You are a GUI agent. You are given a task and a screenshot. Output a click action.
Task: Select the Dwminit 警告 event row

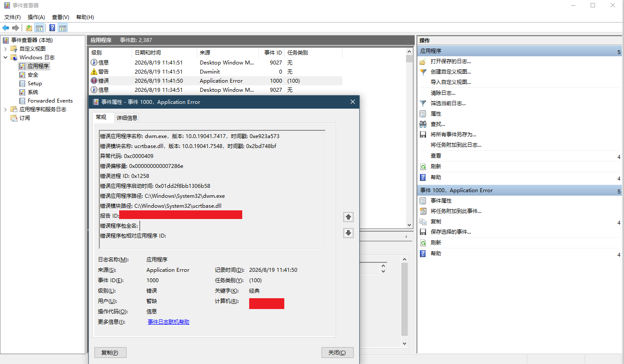[x=215, y=72]
